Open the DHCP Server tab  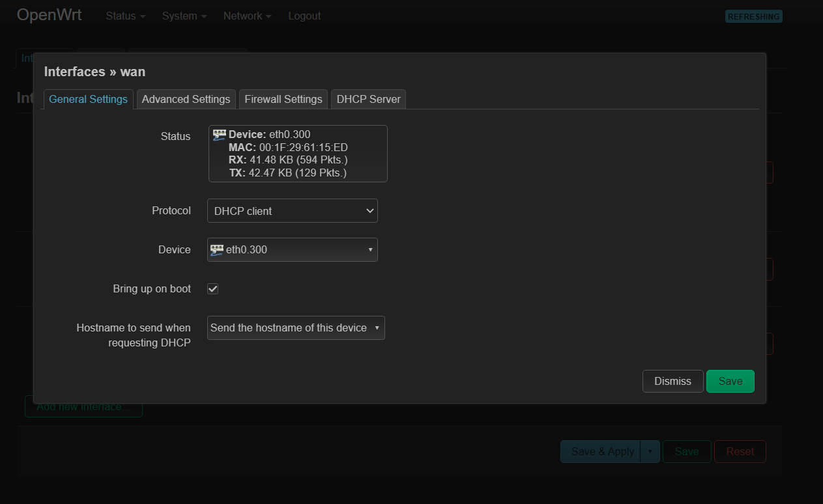[368, 99]
